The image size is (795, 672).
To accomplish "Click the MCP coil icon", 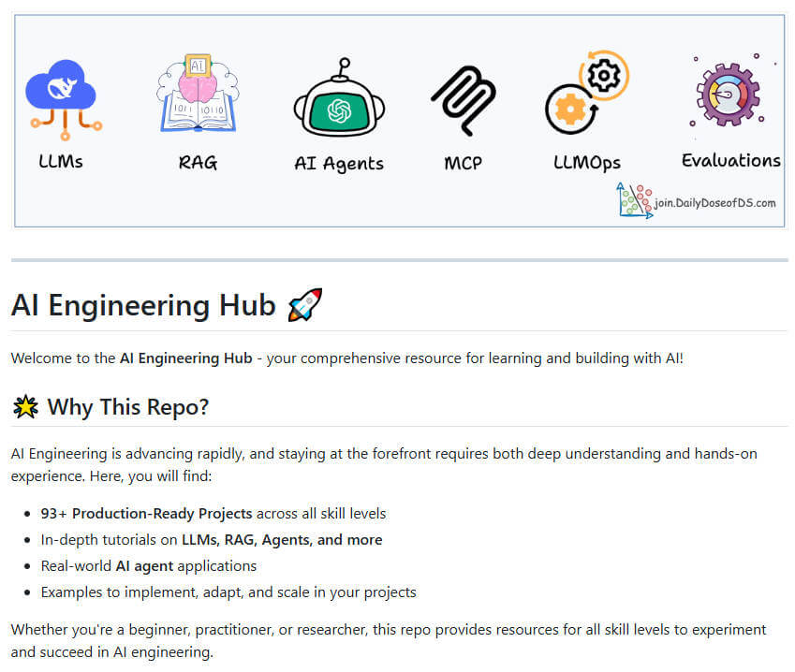I will [x=463, y=98].
